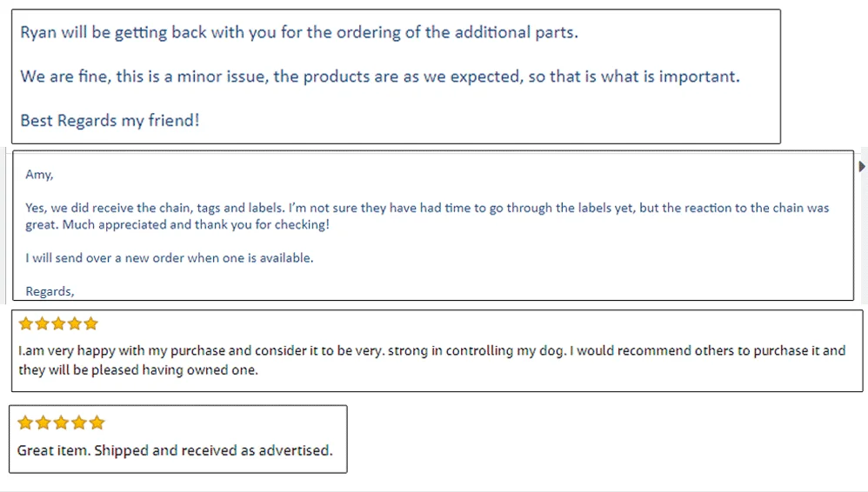This screenshot has width=868, height=492.
Task: Click "Great item. Shipped and received as advertised." text
Action: coord(175,451)
